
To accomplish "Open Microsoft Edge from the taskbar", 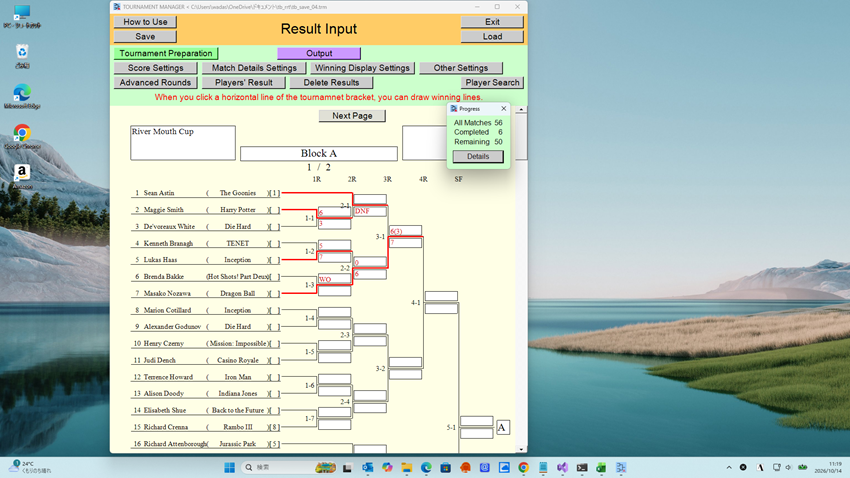I will tap(426, 467).
